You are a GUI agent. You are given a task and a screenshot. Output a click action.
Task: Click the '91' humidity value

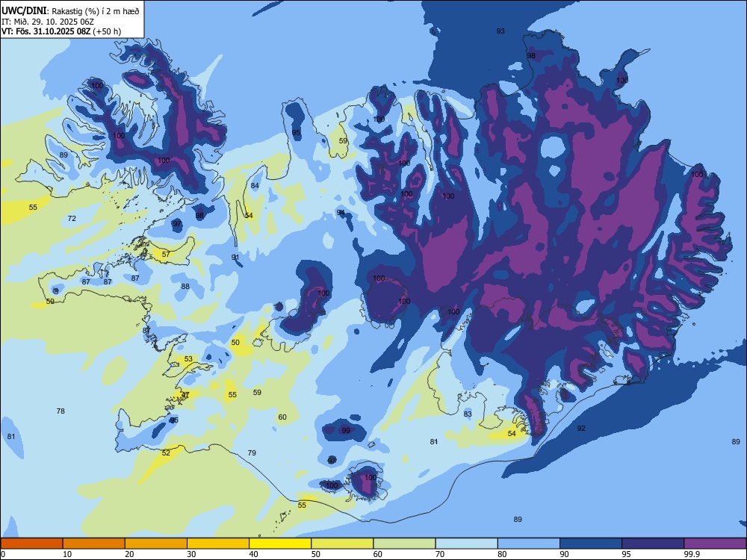click(235, 257)
